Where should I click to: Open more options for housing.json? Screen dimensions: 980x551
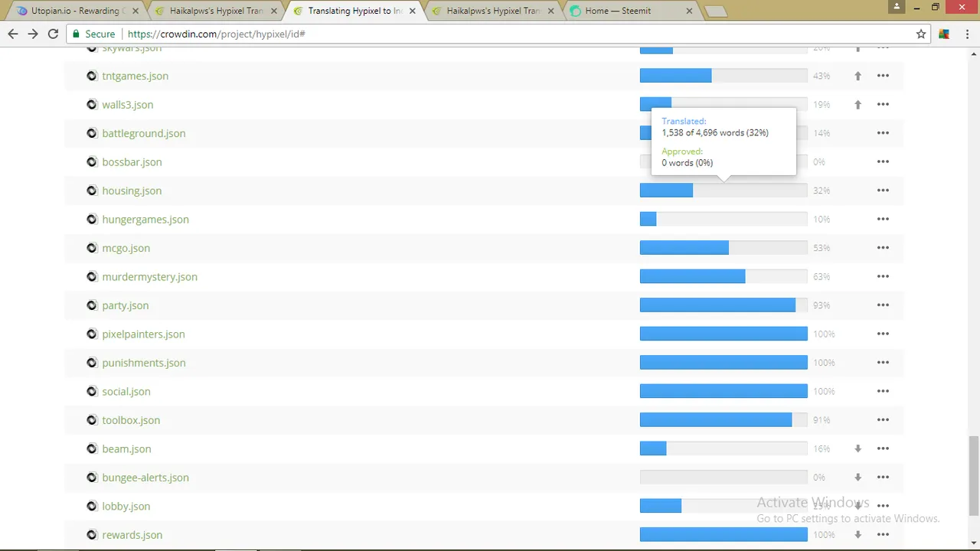pyautogui.click(x=883, y=191)
